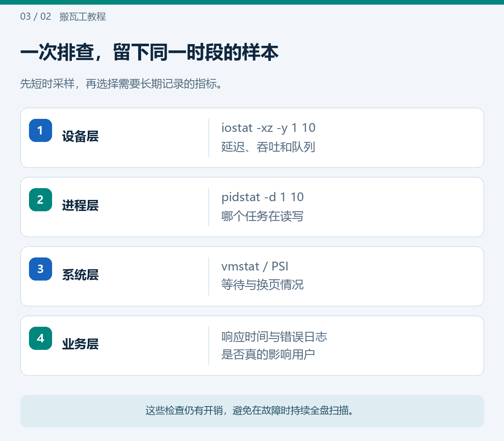The image size is (504, 441).
Task: Select the 设备层 label
Action: (80, 136)
